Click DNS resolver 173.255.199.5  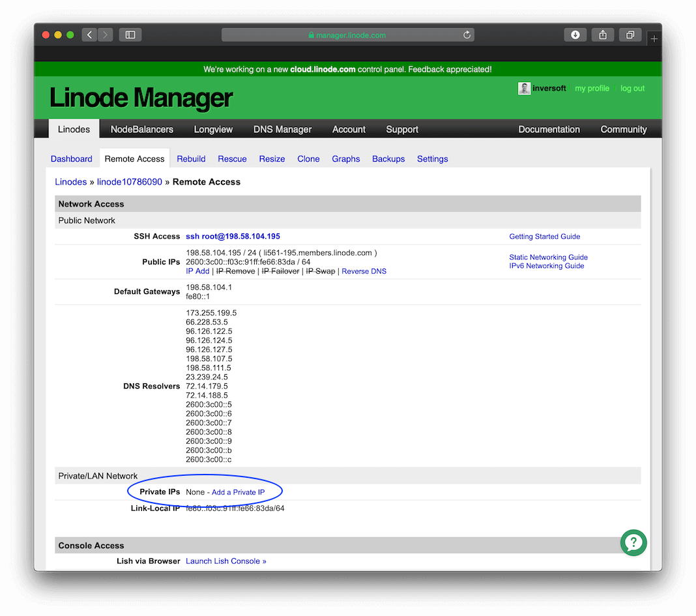pos(211,313)
